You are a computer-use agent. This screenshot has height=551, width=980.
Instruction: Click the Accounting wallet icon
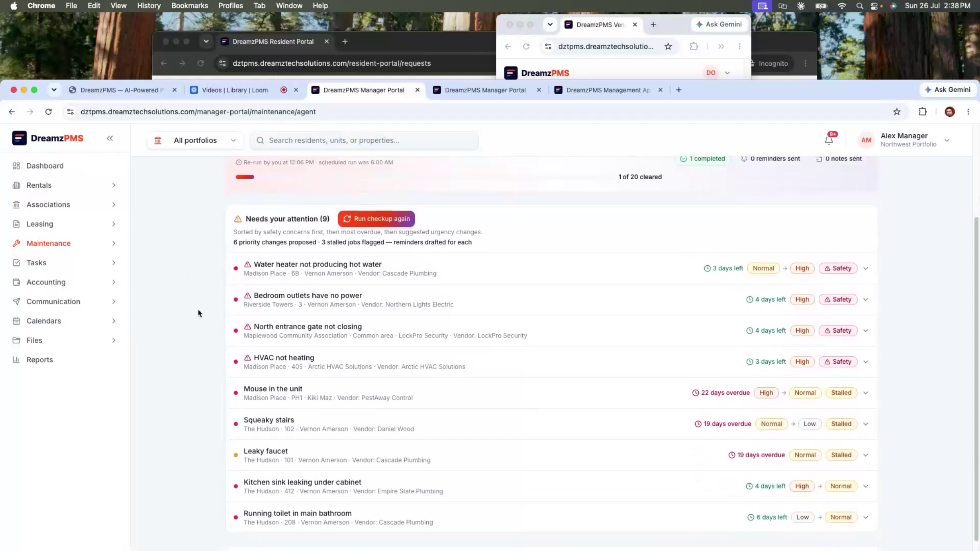[16, 282]
